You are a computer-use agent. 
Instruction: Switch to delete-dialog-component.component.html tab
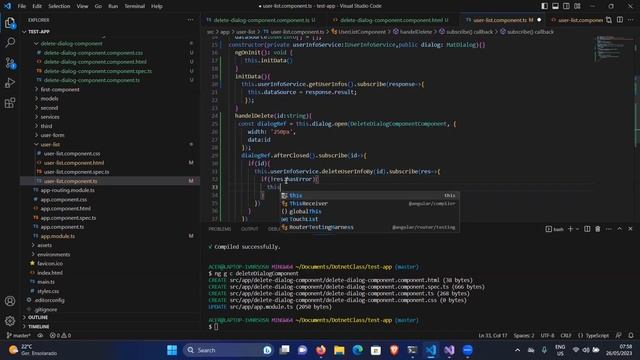tap(391, 20)
